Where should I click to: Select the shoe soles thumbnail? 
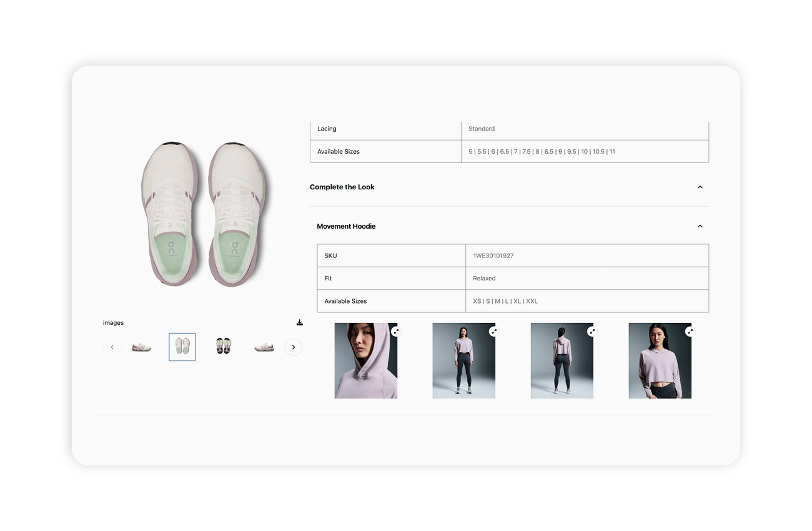[x=223, y=347]
